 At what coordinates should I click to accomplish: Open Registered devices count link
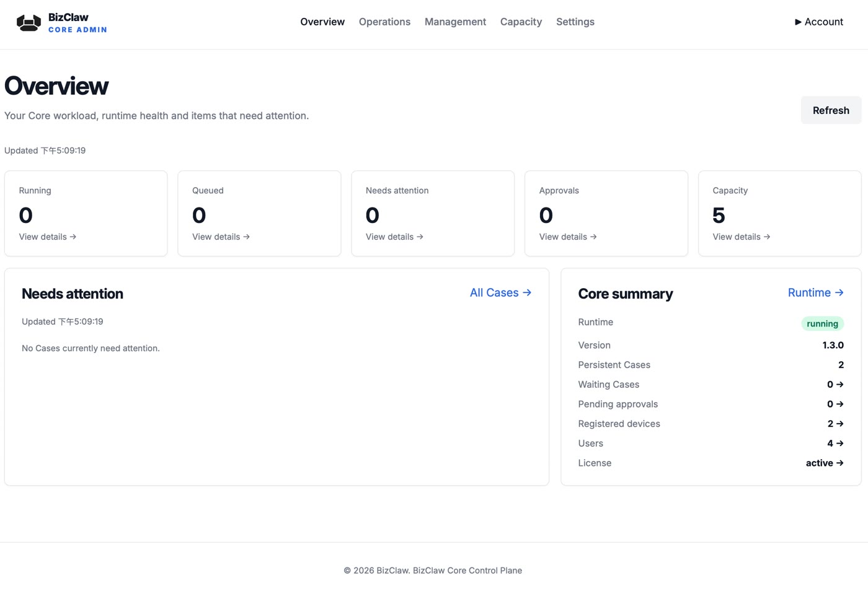pyautogui.click(x=835, y=424)
